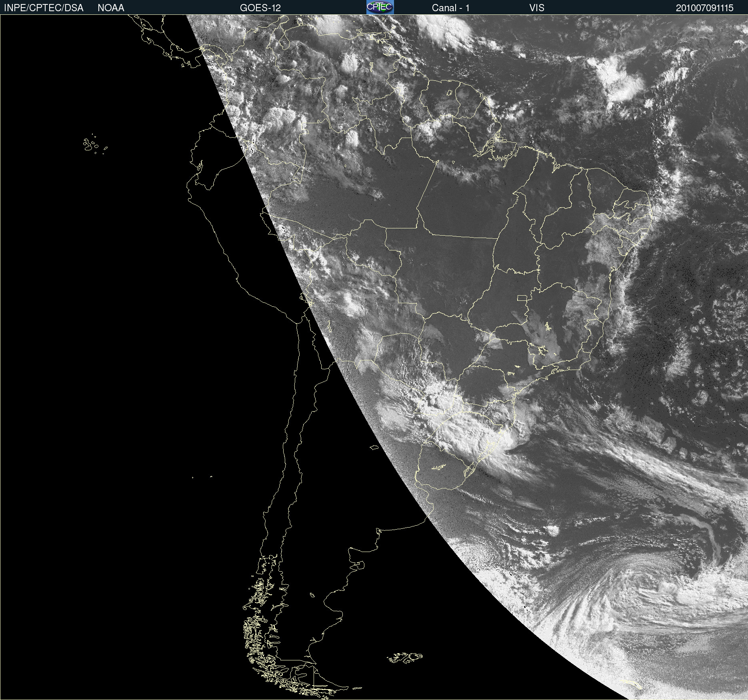Image resolution: width=748 pixels, height=700 pixels.
Task: Click the NOAA label in header
Action: pos(111,8)
